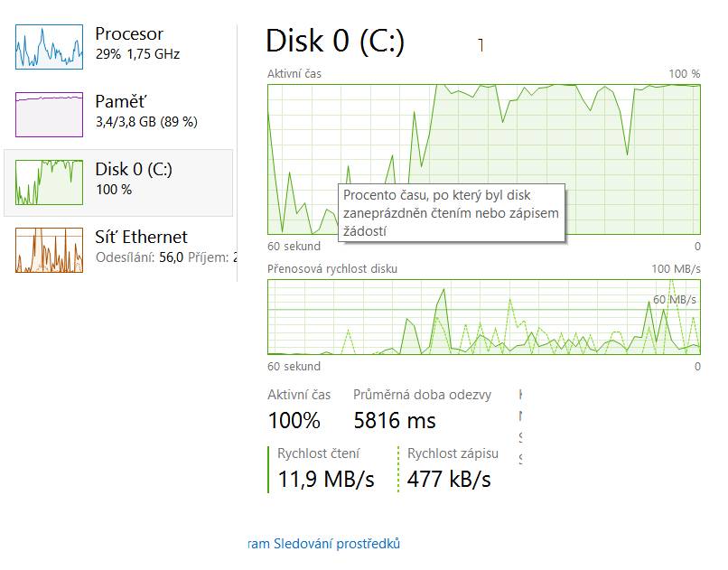The image size is (728, 570).
Task: Click the Průměrná doba odezvy 5816 ms value
Action: coord(395,421)
